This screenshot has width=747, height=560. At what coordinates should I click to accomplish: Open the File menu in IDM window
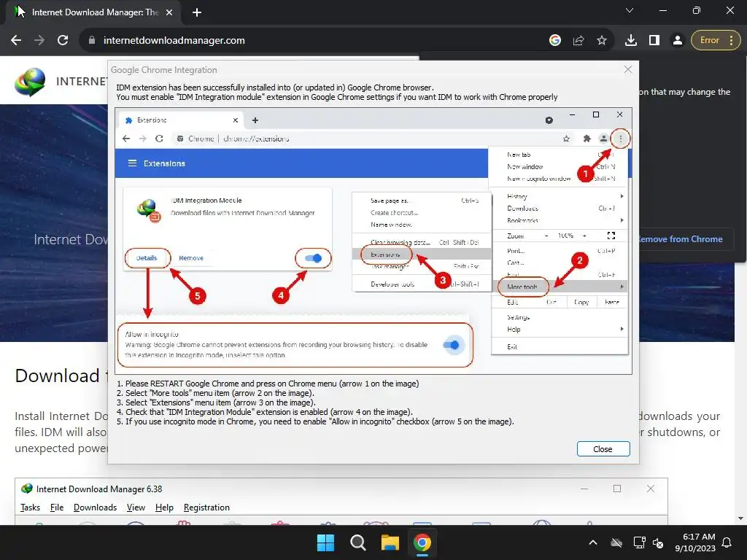57,507
